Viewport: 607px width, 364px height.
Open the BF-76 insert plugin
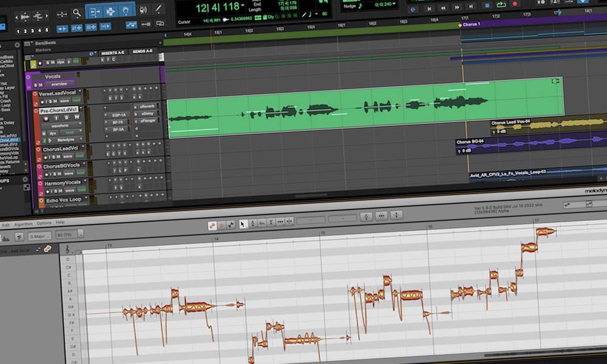118,122
